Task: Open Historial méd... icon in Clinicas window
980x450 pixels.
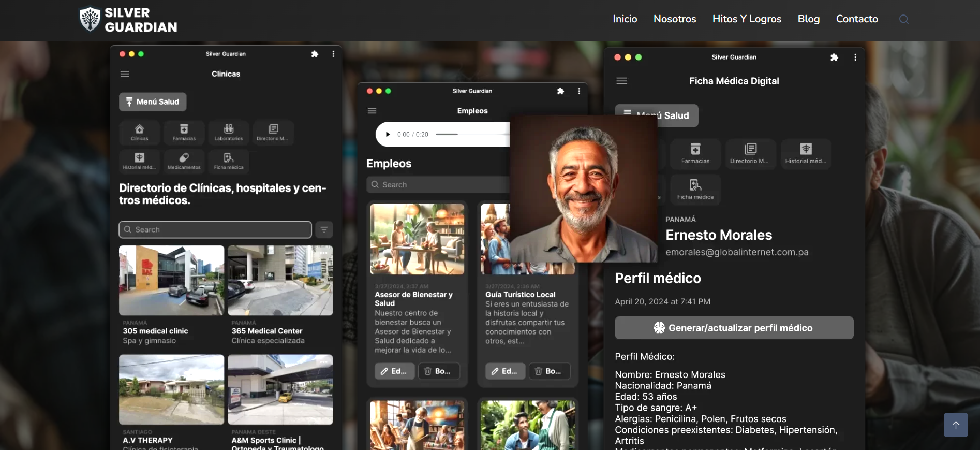Action: pos(139,162)
